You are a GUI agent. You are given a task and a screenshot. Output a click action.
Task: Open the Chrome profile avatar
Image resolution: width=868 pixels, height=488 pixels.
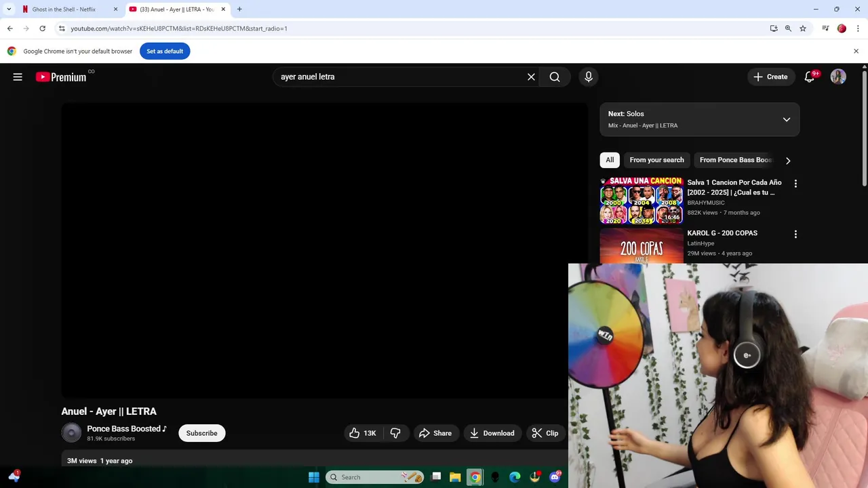pyautogui.click(x=842, y=28)
